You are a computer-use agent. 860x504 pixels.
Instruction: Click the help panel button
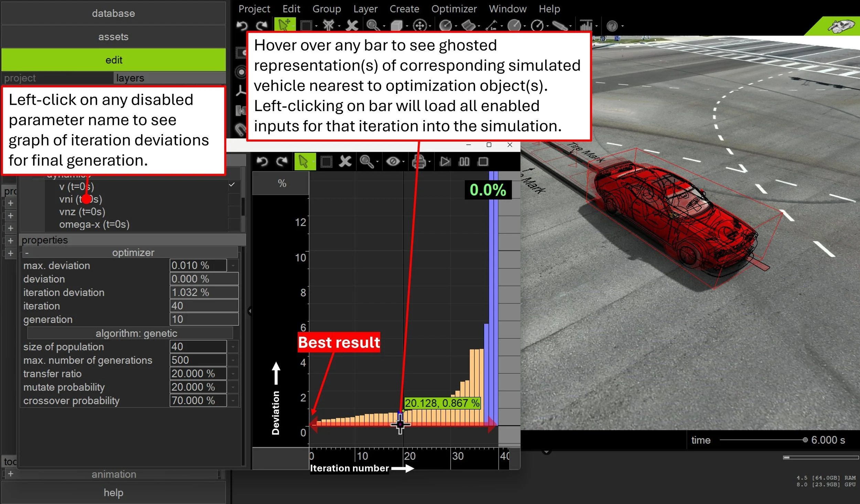(x=113, y=492)
